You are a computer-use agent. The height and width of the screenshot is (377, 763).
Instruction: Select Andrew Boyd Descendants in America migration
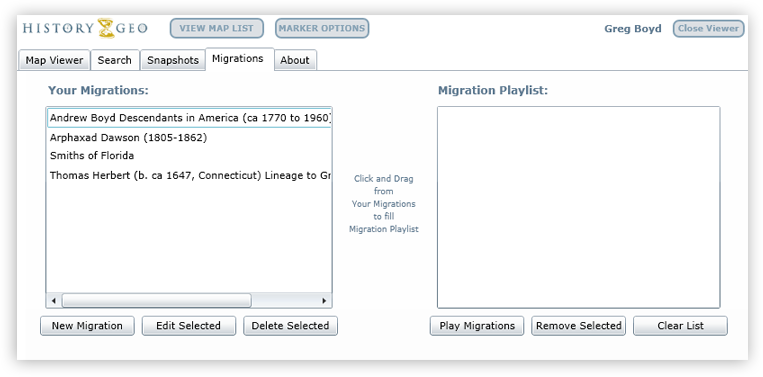click(189, 118)
